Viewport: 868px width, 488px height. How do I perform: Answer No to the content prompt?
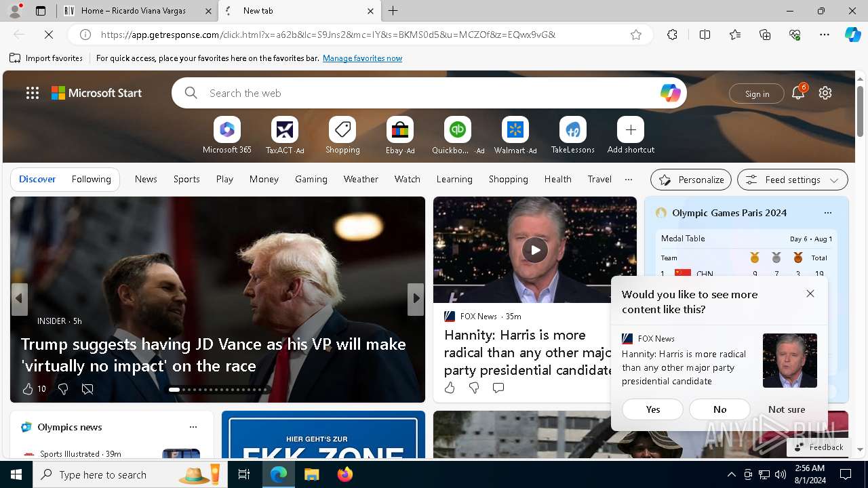719,409
